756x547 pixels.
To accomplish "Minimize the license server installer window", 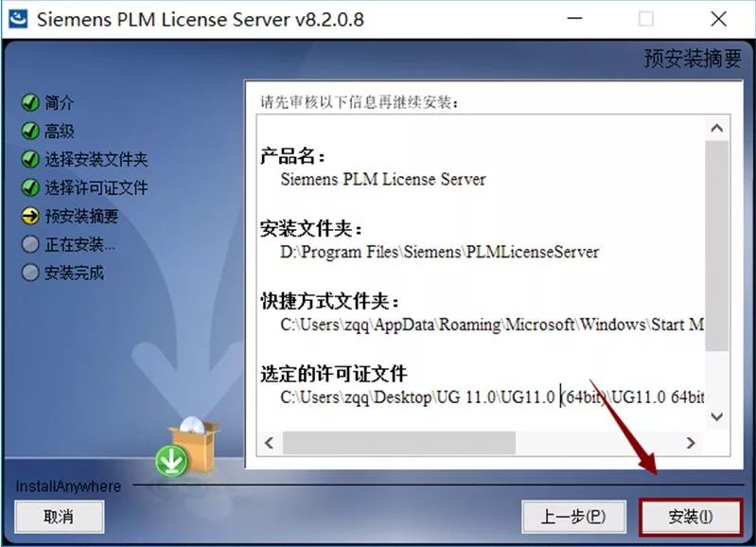I will (574, 19).
